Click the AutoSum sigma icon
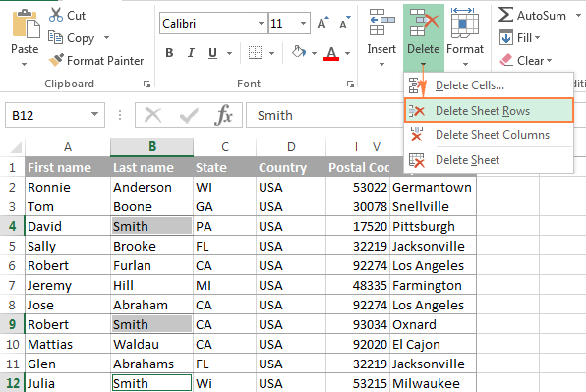 pos(505,15)
